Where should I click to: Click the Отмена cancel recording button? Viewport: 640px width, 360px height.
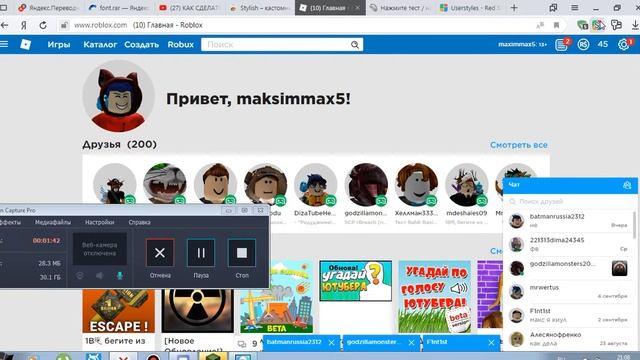pyautogui.click(x=160, y=253)
